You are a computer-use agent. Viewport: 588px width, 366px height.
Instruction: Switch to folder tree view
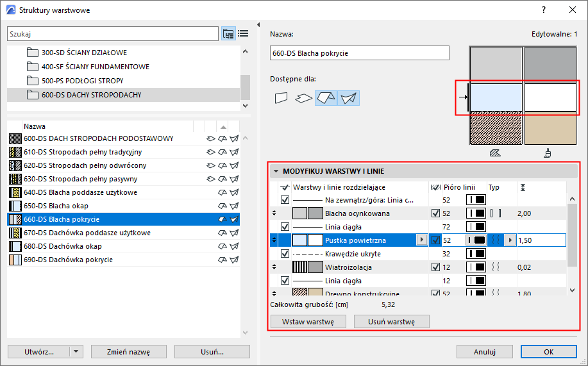[x=228, y=34]
